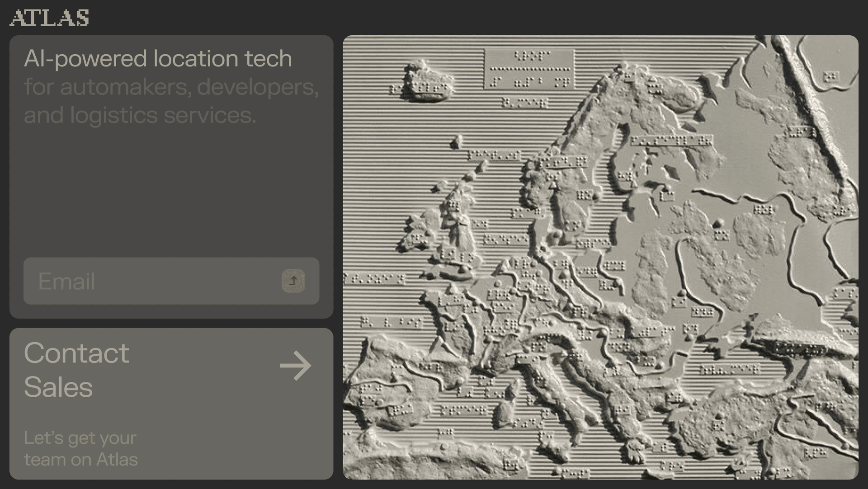Click the 'AI-powered location tech' headline

pos(158,59)
